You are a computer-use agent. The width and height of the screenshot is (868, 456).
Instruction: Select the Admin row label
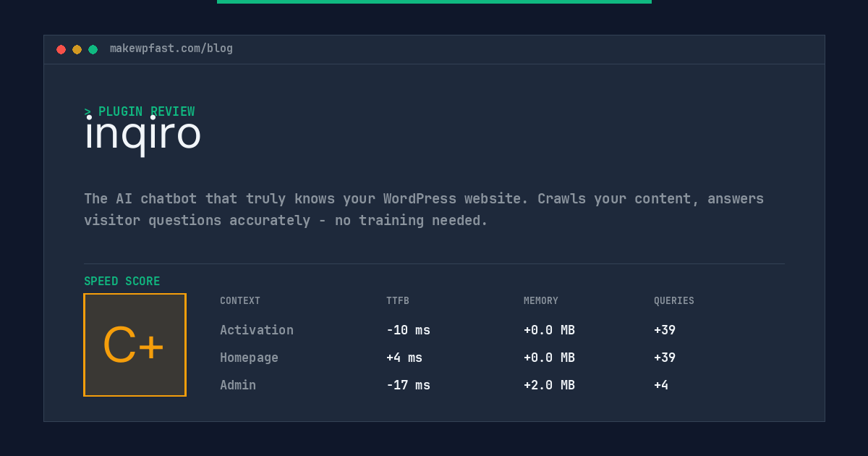[x=238, y=385]
